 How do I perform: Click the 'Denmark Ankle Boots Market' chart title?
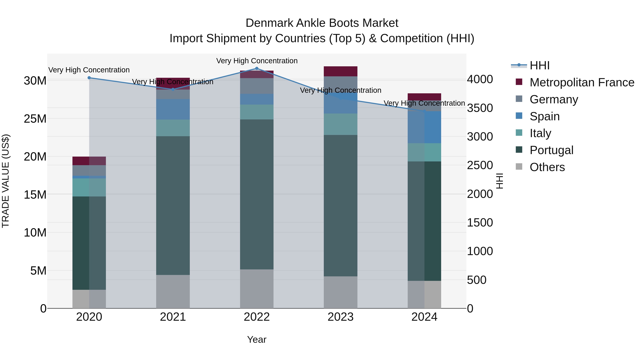[x=322, y=23]
